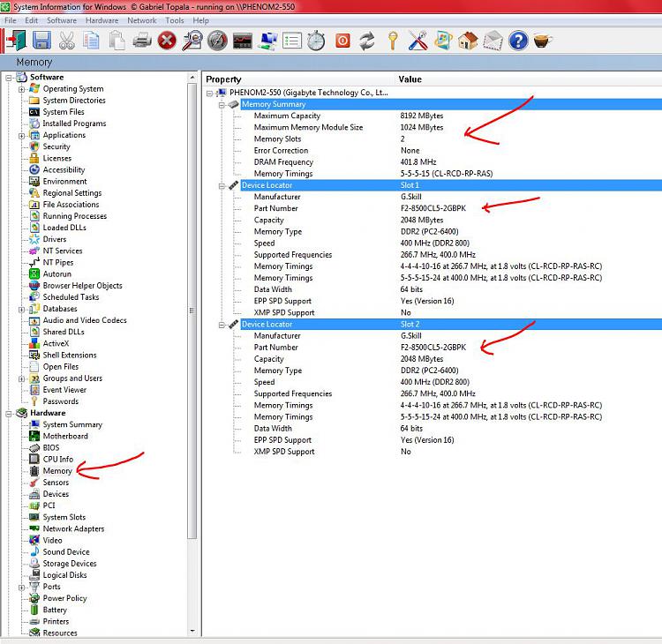Click the Windows flag document icon
The width and height of the screenshot is (662, 644).
(443, 41)
